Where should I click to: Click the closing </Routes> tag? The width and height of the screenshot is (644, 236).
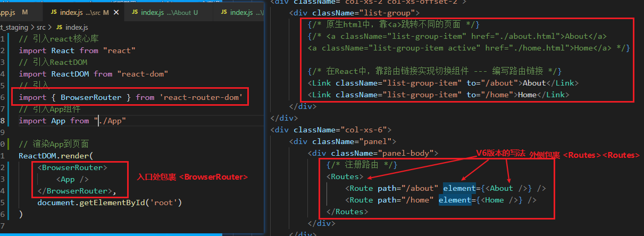pyautogui.click(x=347, y=212)
